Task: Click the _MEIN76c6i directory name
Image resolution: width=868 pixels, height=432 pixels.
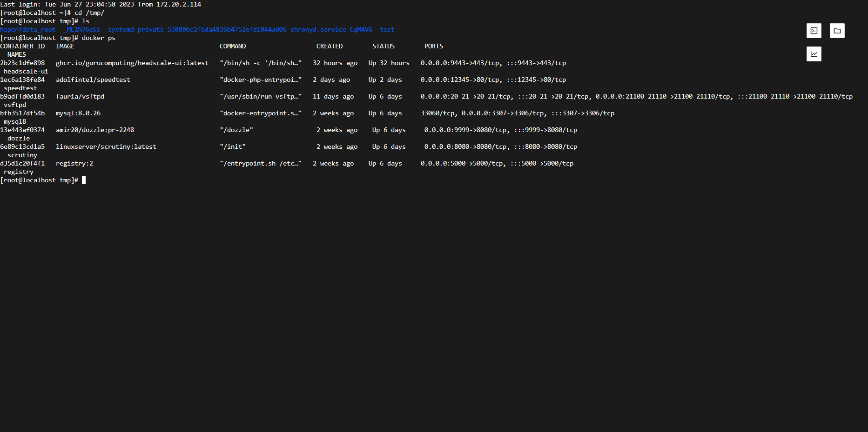Action: 82,29
